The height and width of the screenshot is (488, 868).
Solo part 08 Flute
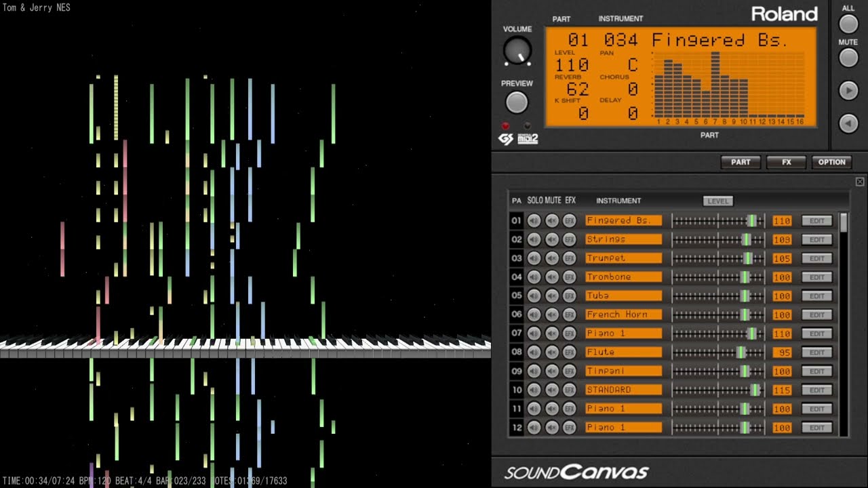coord(534,352)
